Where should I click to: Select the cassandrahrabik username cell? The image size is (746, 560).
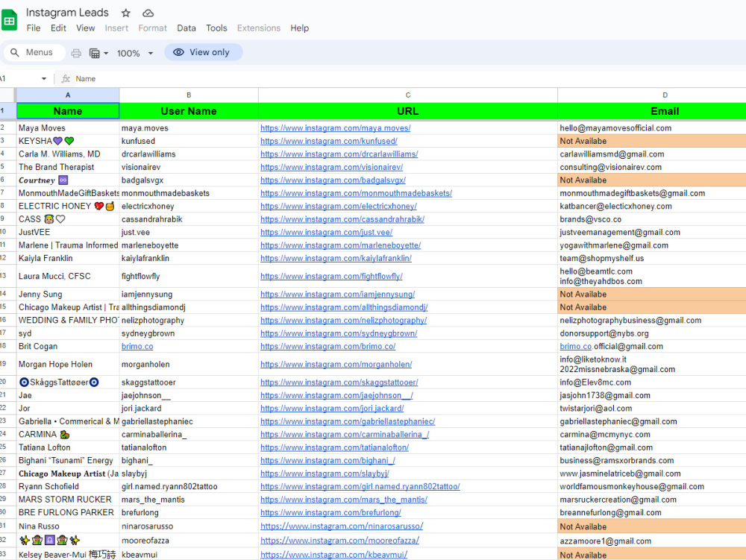(189, 219)
